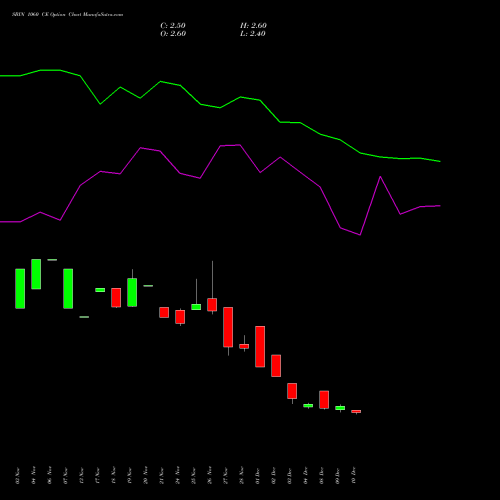Screen dimensions: 500x500
Task: Select the 25 Nov date label
Action: pyautogui.click(x=194, y=475)
